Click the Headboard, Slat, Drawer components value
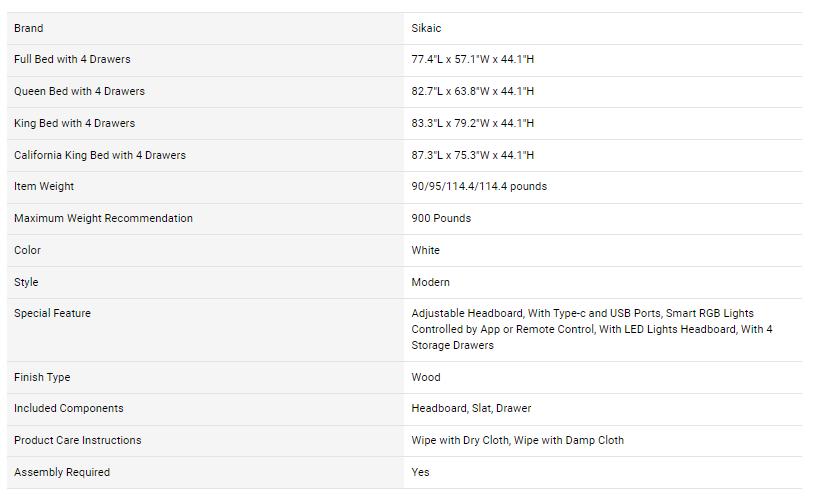The height and width of the screenshot is (497, 824). 471,409
